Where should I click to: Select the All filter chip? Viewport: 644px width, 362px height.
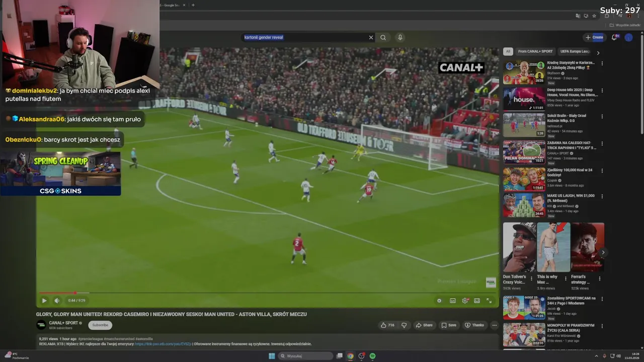tap(508, 51)
